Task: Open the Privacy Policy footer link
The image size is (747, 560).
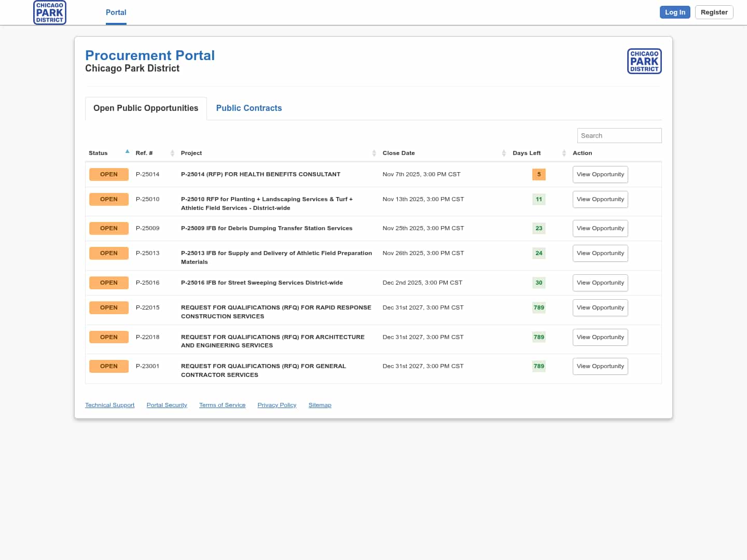Action: click(x=276, y=405)
